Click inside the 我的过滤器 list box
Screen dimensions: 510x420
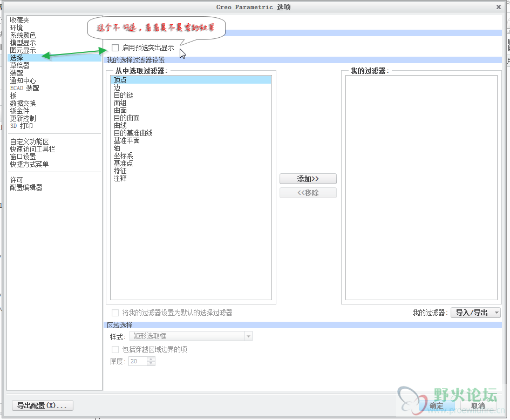click(x=421, y=187)
